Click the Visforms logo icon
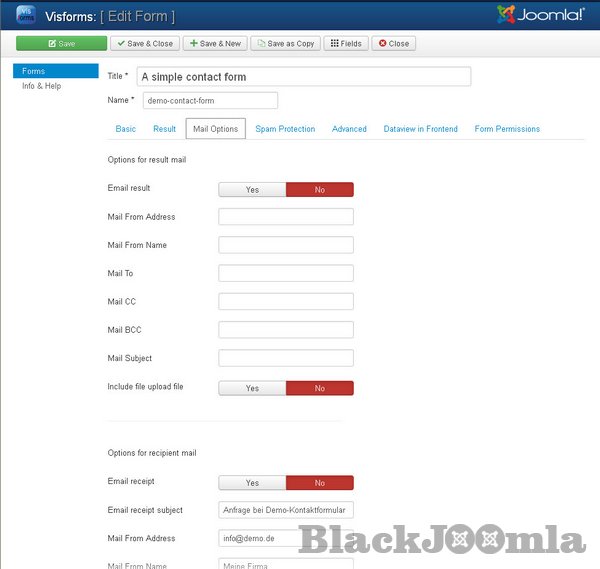The height and width of the screenshot is (569, 600). (x=25, y=14)
